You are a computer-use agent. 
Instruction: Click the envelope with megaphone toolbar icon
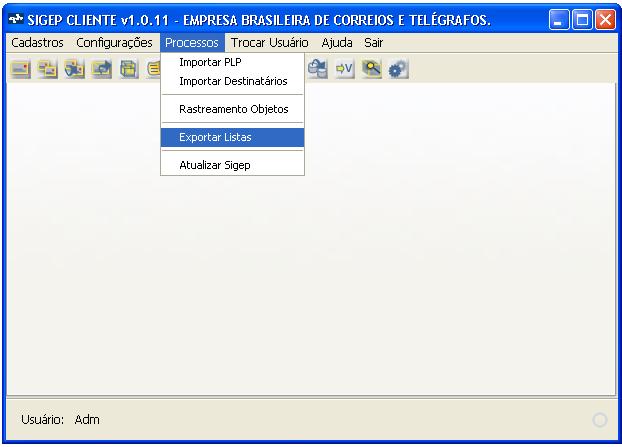click(x=74, y=69)
